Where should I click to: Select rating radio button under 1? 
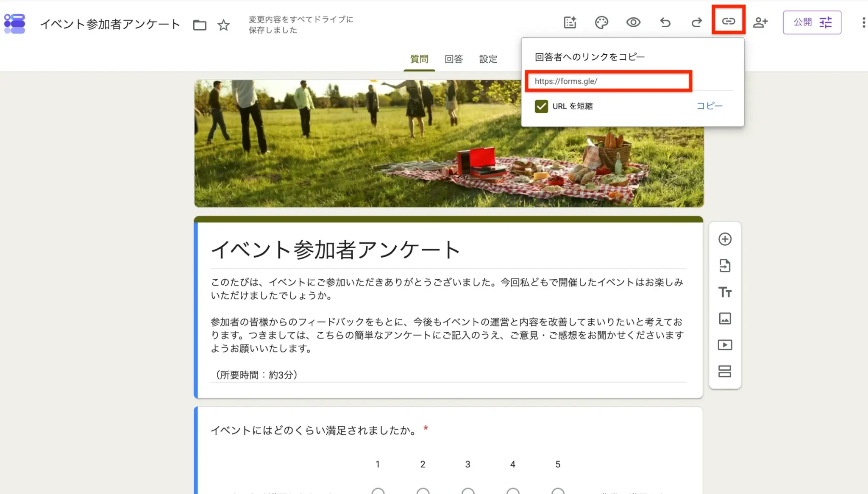(378, 491)
